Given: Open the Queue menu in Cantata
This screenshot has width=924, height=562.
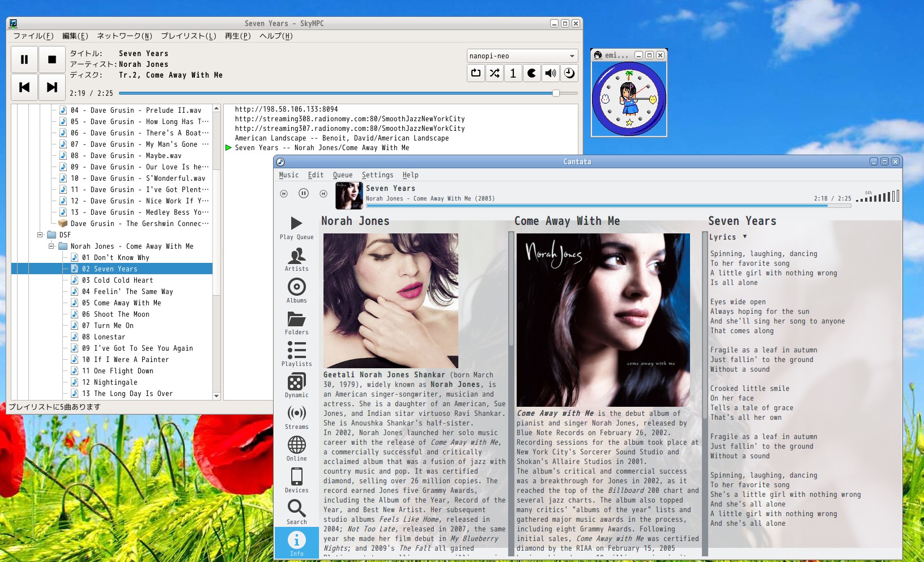Looking at the screenshot, I should (342, 175).
